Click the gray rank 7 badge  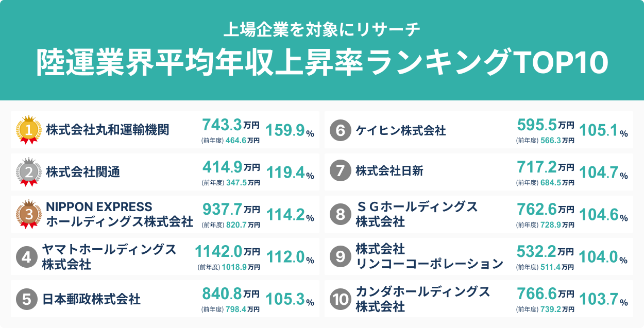340,172
